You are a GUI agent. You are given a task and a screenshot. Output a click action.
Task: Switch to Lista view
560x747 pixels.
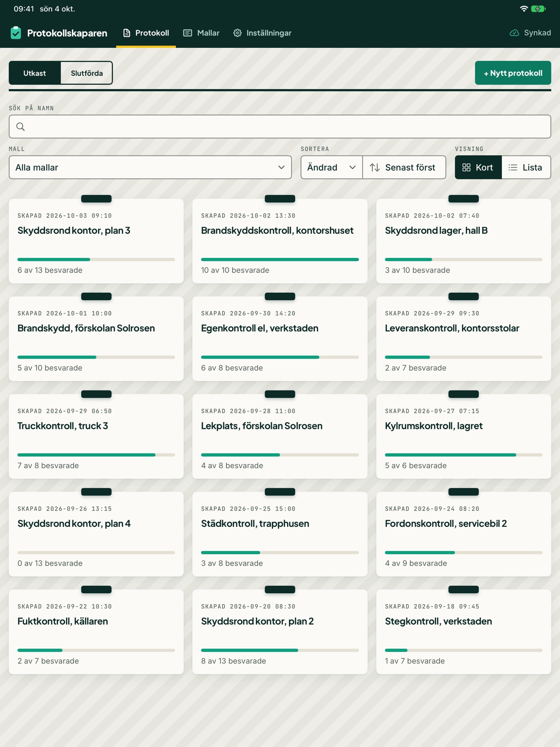coord(526,168)
